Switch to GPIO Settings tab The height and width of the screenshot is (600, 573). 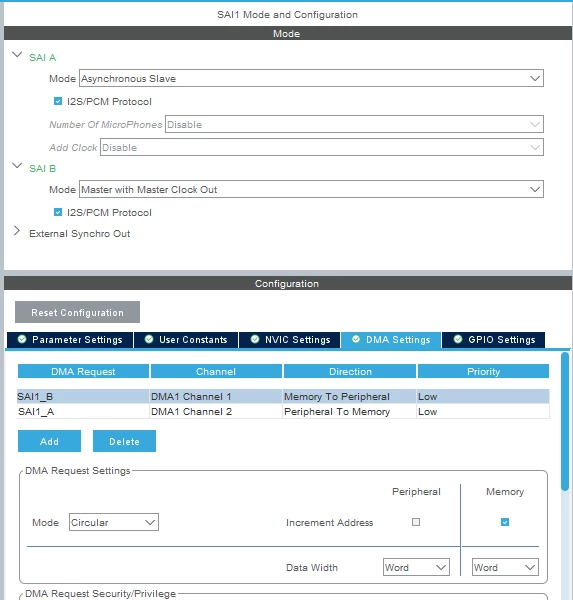click(493, 340)
